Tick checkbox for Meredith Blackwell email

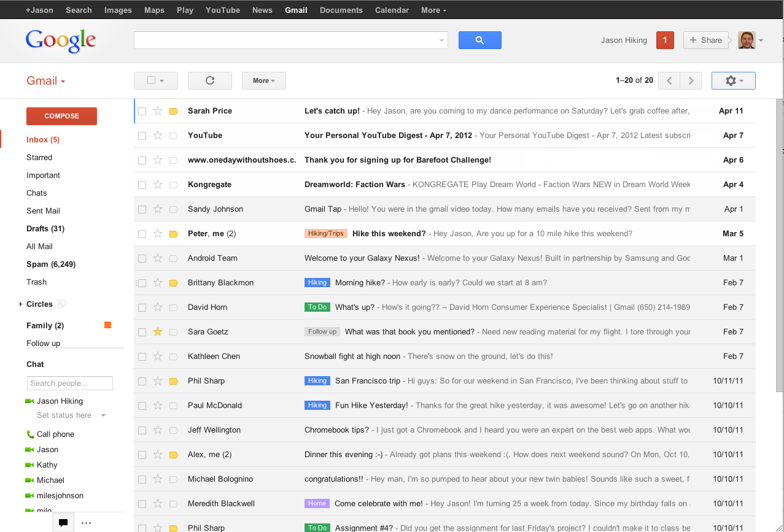point(142,504)
